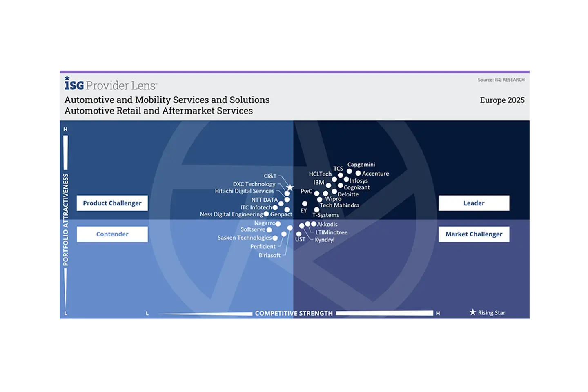Select the UST dot in Market Challenger quadrant
Screen dimensions: 588x392
299,234
